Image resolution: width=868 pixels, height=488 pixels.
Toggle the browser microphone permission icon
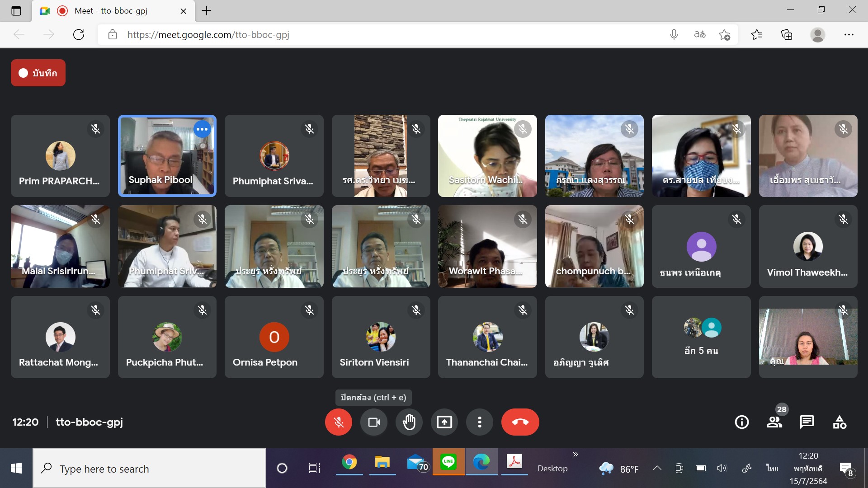(674, 35)
